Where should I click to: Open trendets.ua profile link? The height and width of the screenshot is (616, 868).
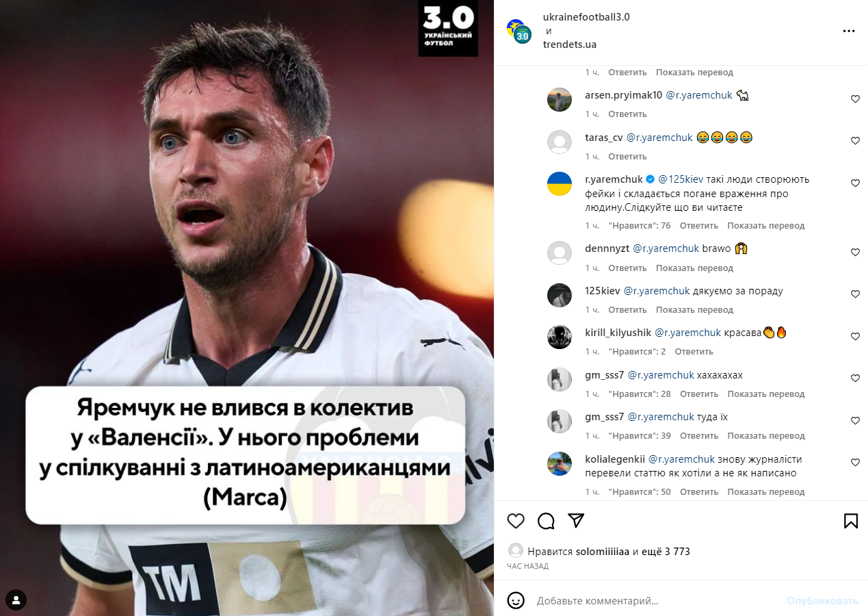(570, 44)
